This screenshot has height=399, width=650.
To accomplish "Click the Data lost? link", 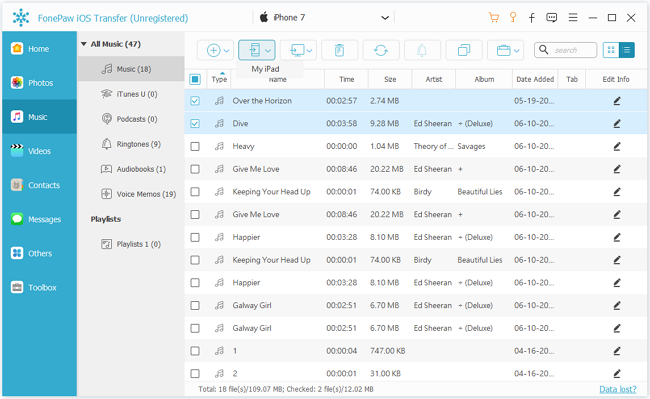I will click(x=617, y=389).
